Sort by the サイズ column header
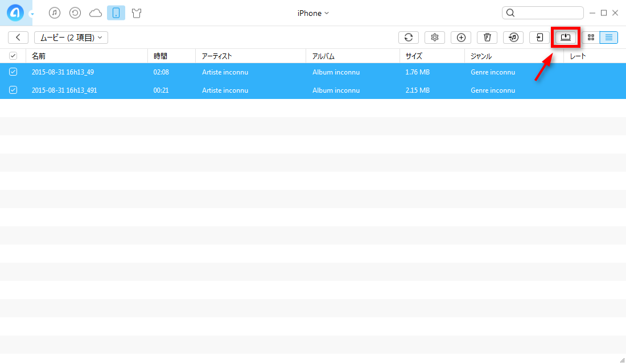 tap(433, 56)
